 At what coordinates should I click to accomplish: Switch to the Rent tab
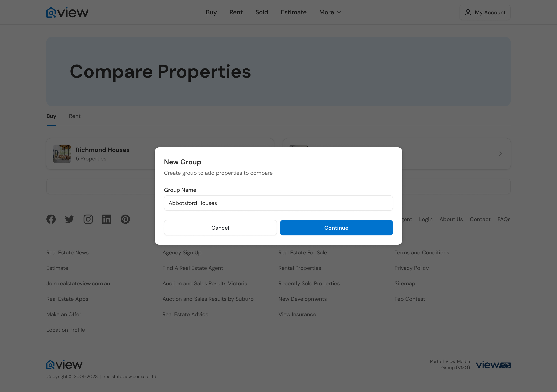(x=74, y=116)
